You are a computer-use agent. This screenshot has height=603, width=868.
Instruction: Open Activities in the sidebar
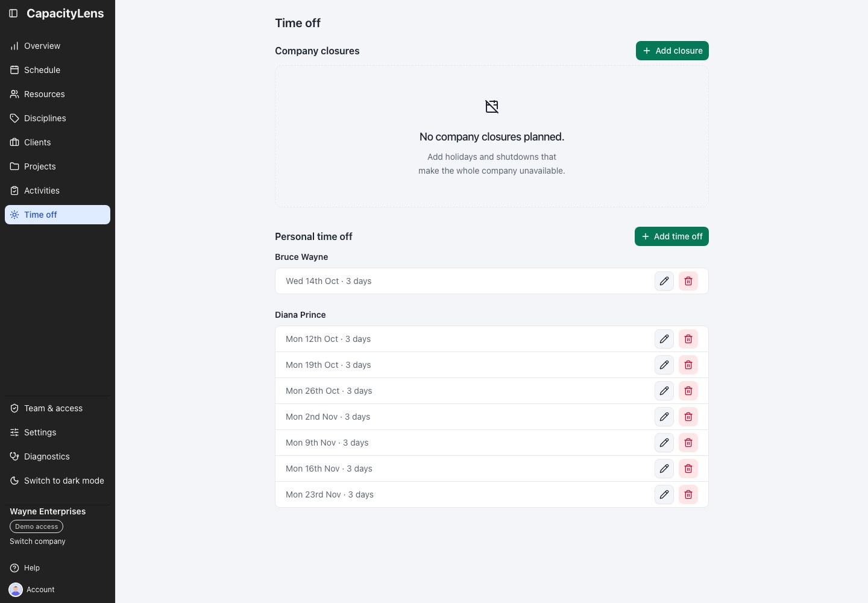57,191
